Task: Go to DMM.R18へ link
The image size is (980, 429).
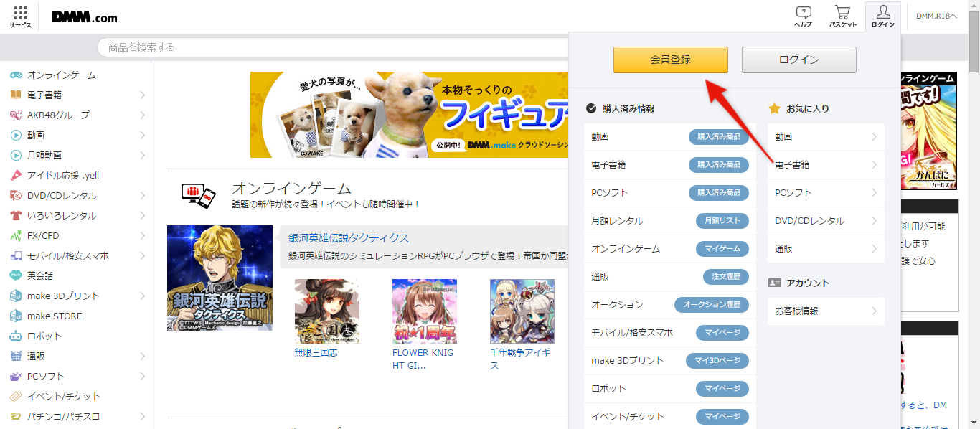Action: pyautogui.click(x=936, y=16)
